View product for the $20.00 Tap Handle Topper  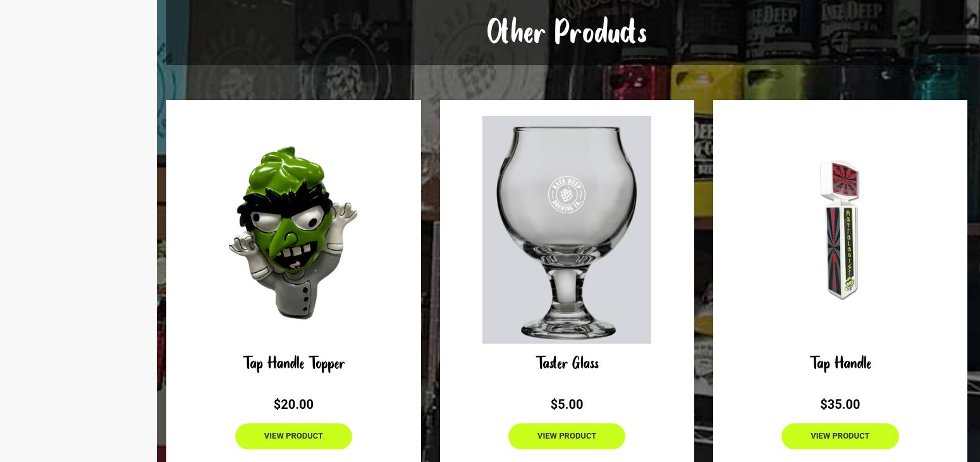click(x=293, y=436)
